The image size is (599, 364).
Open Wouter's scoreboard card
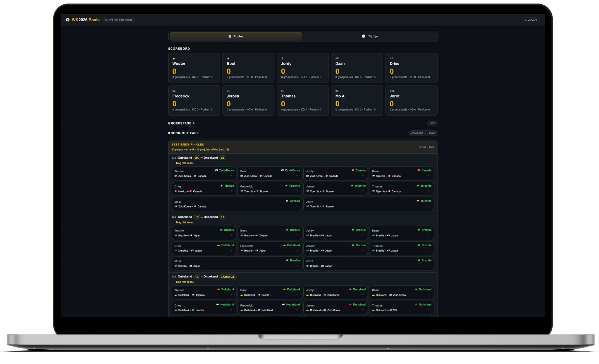194,68
